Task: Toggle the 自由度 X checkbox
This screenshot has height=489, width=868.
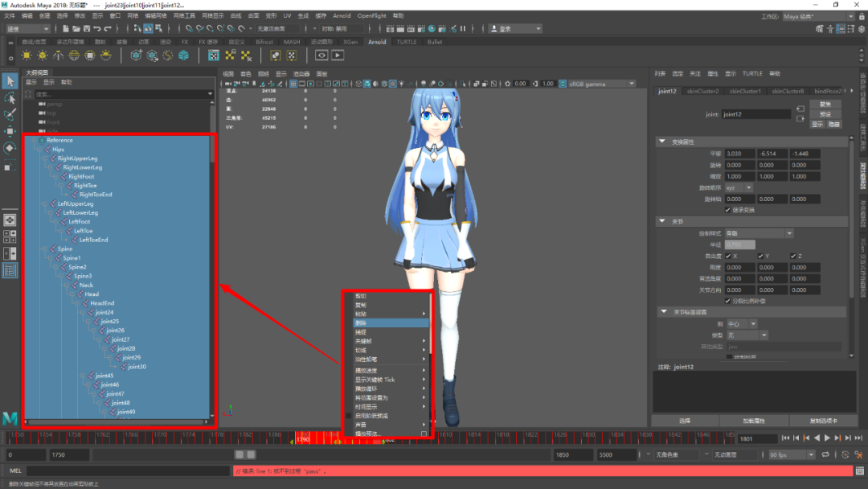Action: pos(727,256)
